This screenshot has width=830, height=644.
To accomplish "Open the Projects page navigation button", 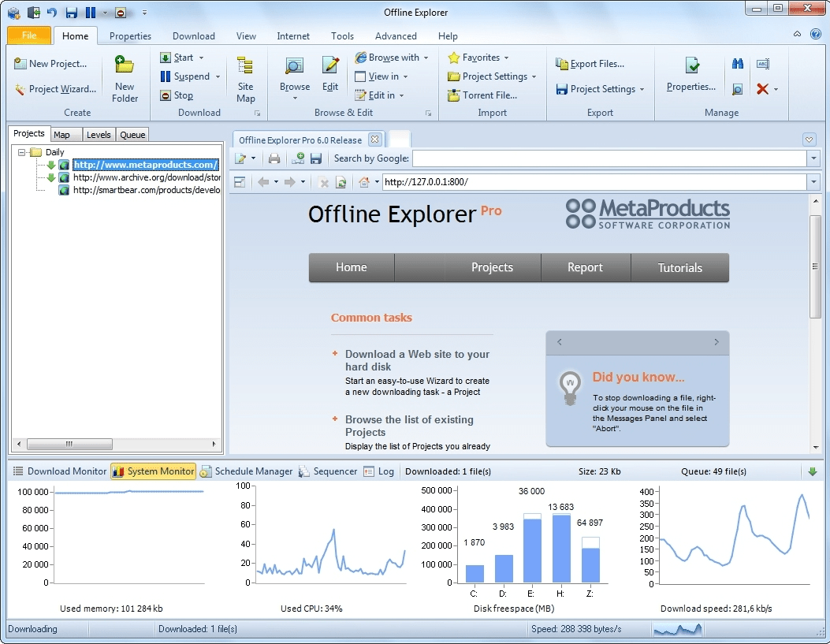I will [x=493, y=267].
